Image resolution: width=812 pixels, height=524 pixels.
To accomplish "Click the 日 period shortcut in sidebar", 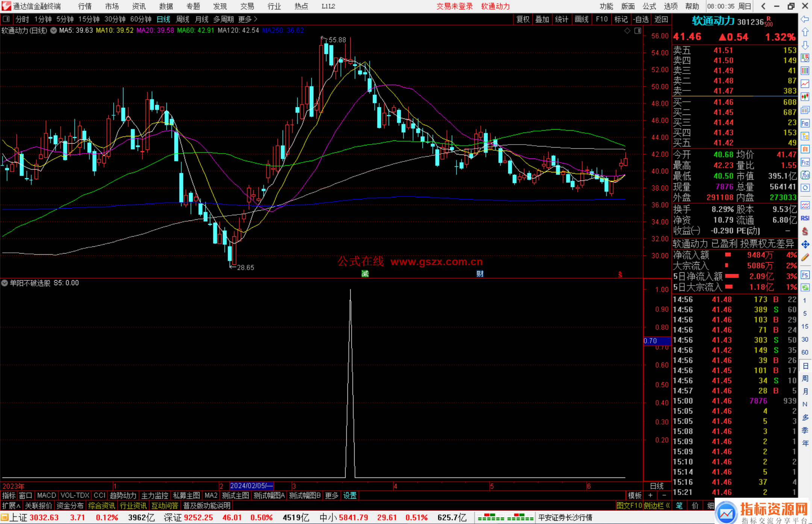I will click(805, 366).
